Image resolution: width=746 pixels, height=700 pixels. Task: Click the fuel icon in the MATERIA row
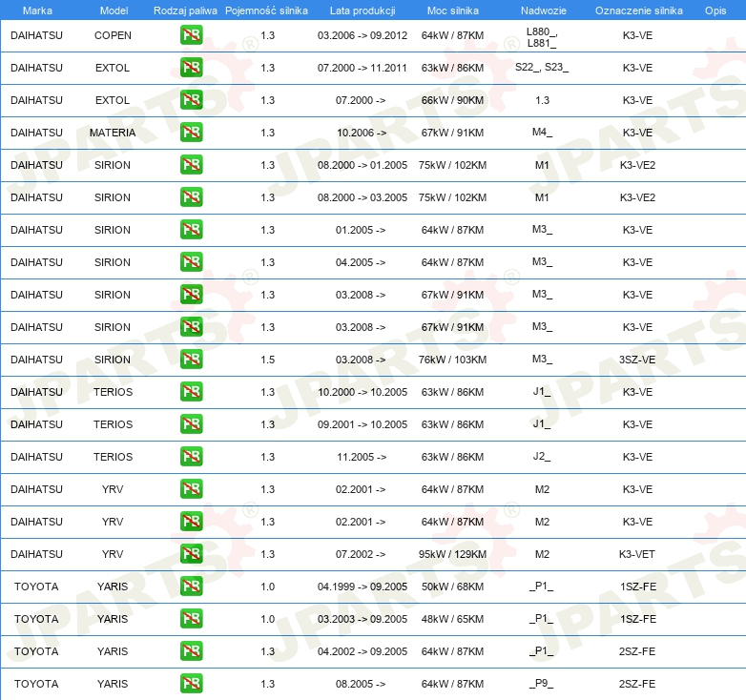pyautogui.click(x=191, y=133)
